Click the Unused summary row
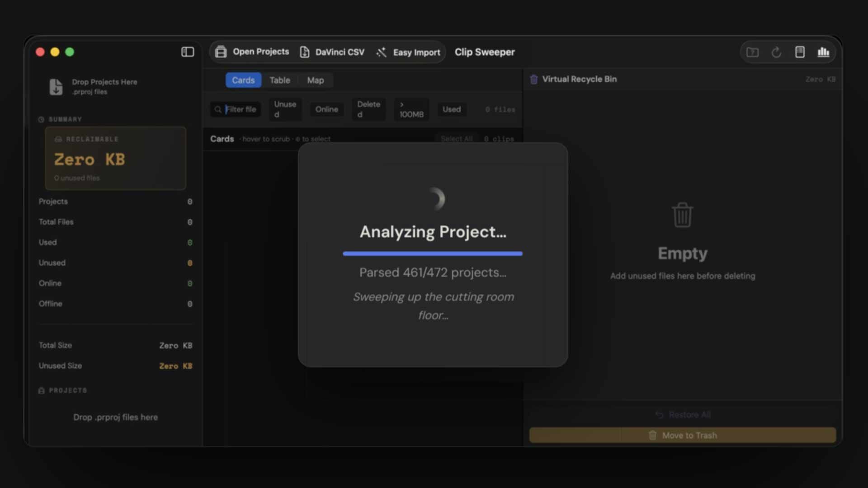Viewport: 868px width, 488px height. (115, 263)
